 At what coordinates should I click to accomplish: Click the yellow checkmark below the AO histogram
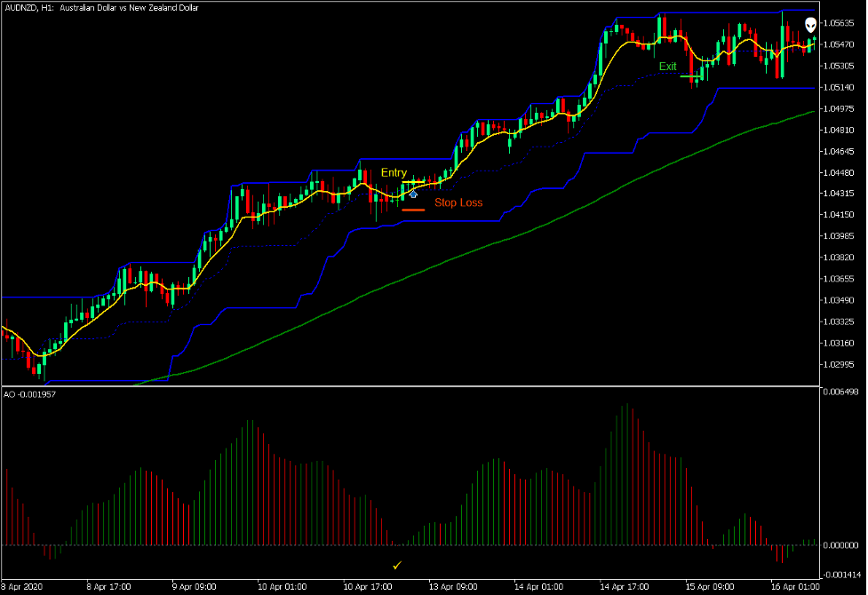pyautogui.click(x=397, y=563)
